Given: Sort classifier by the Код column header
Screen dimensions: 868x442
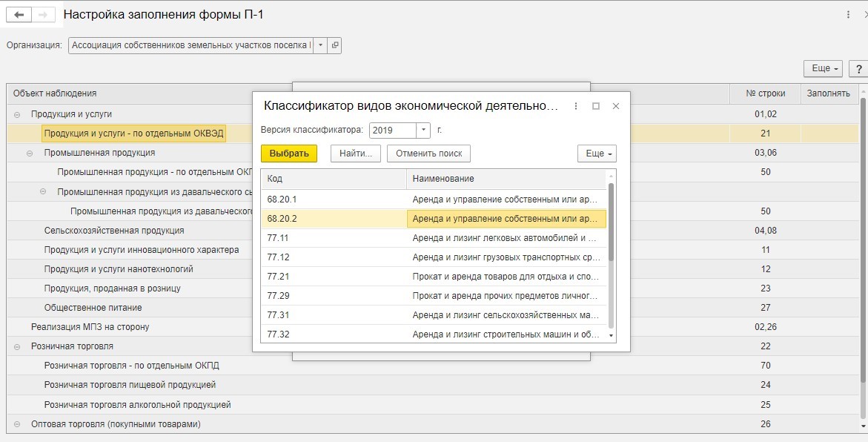Looking at the screenshot, I should click(x=334, y=179).
